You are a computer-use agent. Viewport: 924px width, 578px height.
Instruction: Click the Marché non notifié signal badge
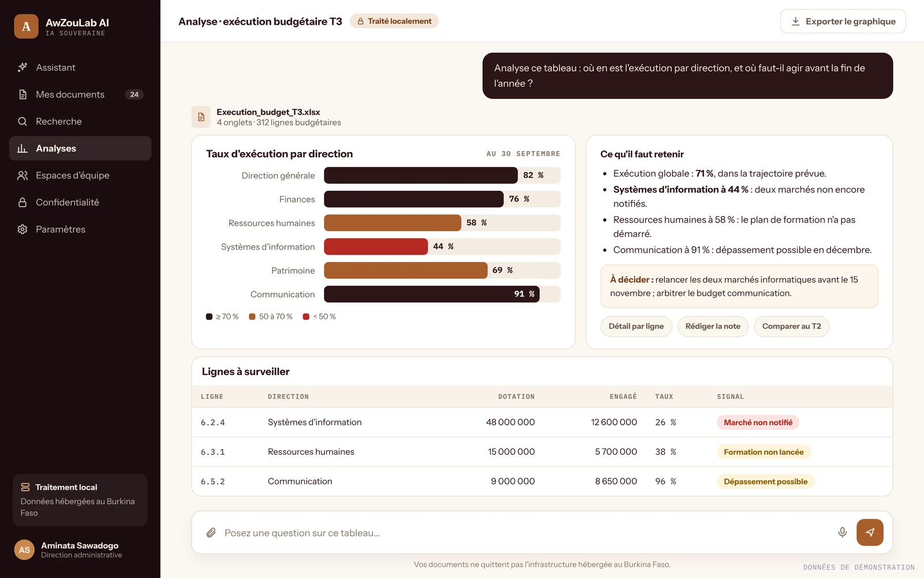758,423
